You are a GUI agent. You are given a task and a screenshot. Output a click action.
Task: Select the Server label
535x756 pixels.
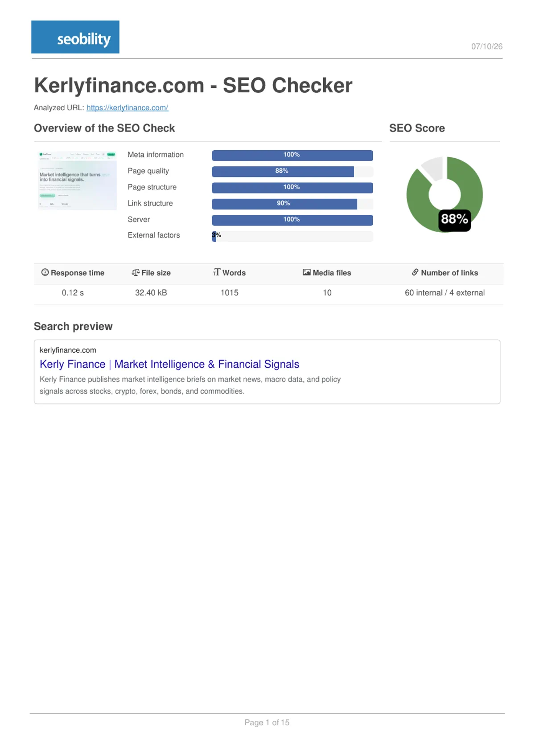click(139, 219)
